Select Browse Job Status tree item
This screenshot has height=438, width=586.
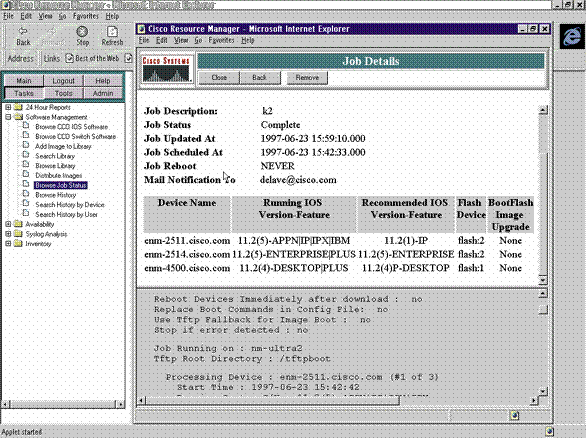[61, 185]
